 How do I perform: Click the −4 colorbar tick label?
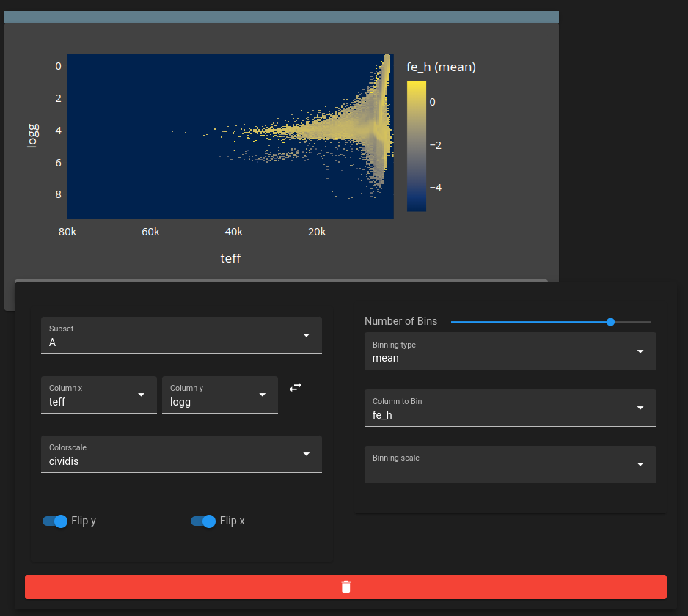435,188
